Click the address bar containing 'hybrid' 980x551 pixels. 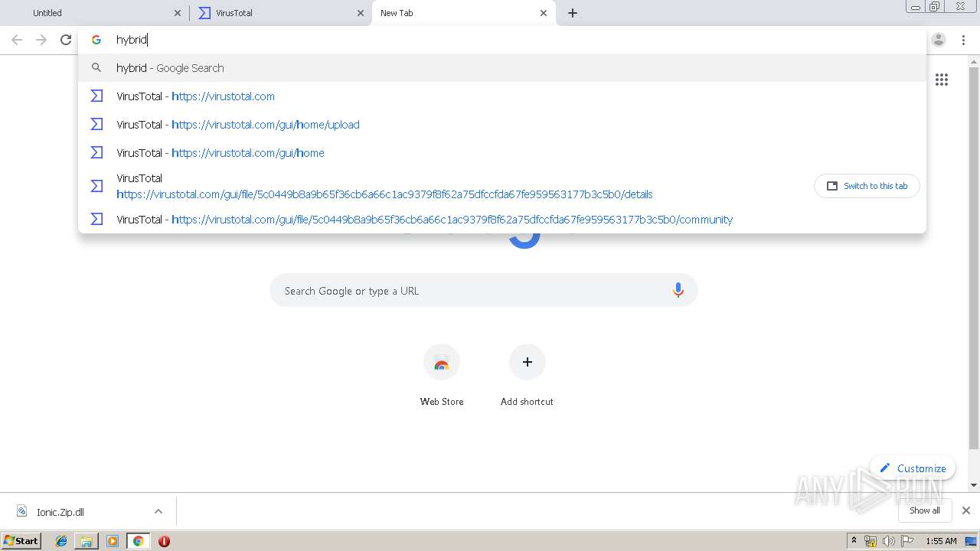coord(501,40)
